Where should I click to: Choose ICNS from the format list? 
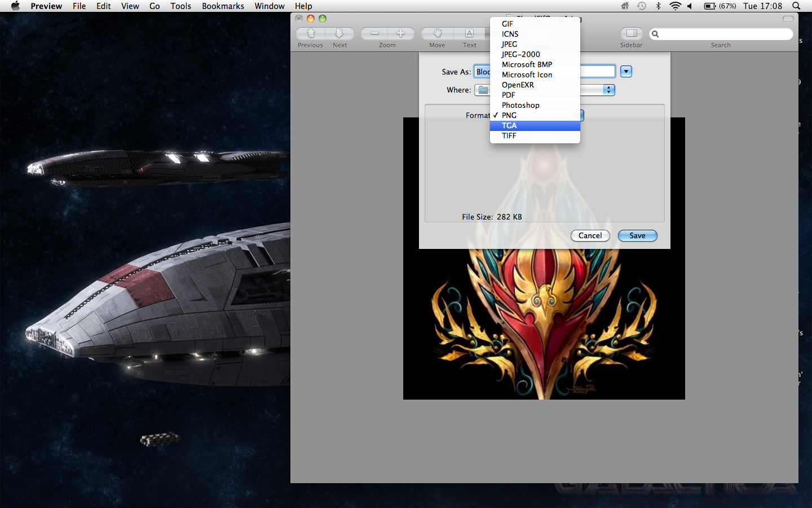[535, 34]
